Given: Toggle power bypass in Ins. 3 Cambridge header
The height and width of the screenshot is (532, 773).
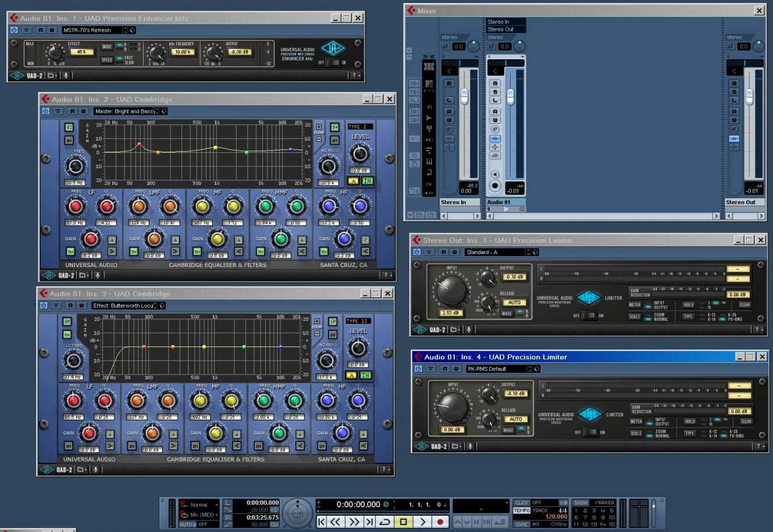Looking at the screenshot, I should click(44, 305).
